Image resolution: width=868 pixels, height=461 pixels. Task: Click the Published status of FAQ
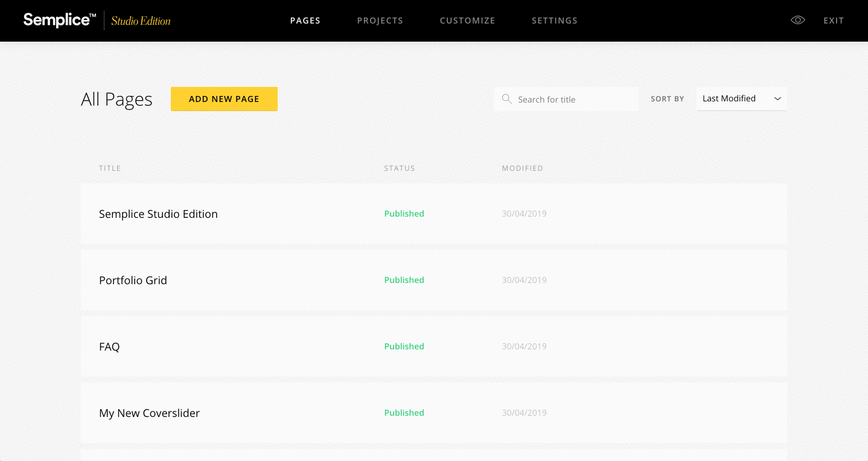tap(404, 346)
